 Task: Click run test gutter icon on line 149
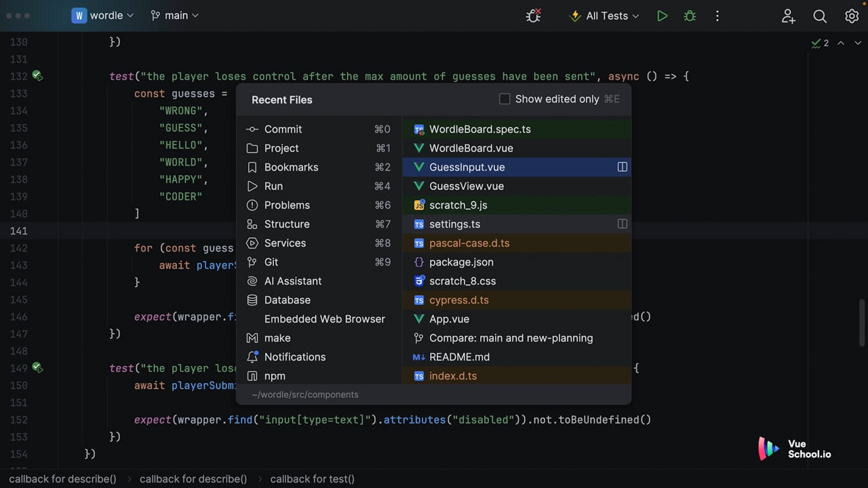pyautogui.click(x=38, y=368)
